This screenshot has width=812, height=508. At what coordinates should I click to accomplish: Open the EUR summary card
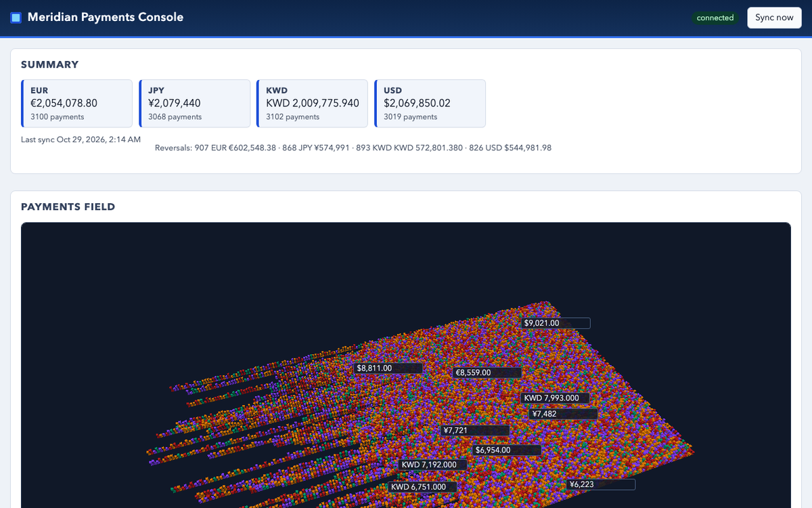coord(76,104)
